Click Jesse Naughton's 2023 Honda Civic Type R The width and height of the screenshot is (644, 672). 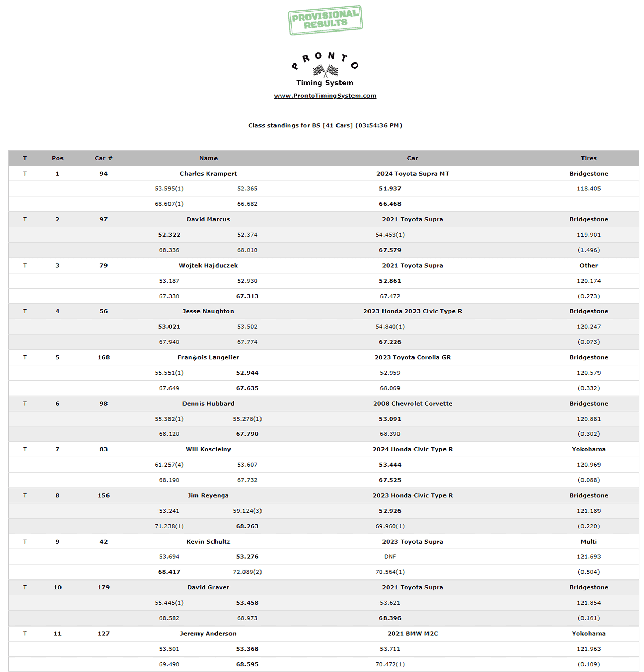click(412, 311)
